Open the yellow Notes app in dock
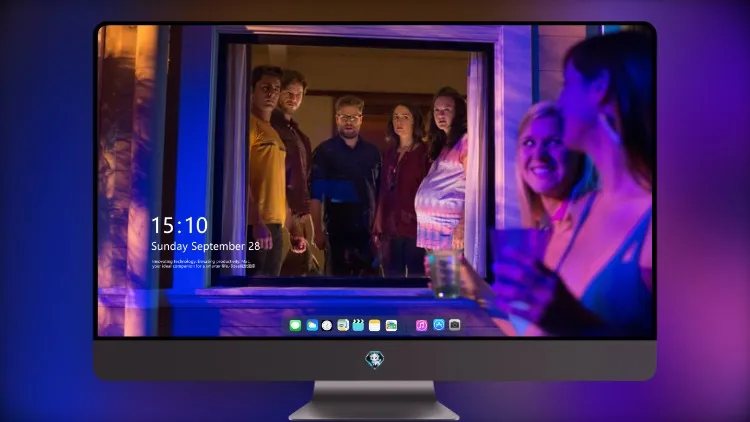The height and width of the screenshot is (422, 750). (x=375, y=325)
